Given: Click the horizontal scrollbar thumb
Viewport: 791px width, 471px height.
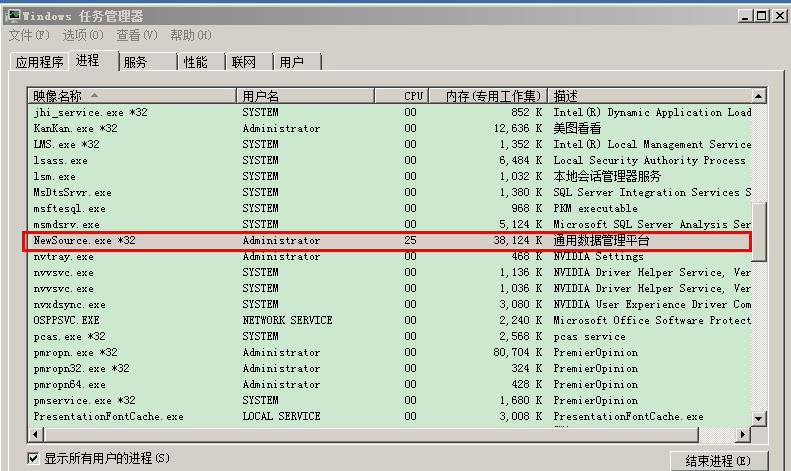Looking at the screenshot, I should tap(371, 434).
